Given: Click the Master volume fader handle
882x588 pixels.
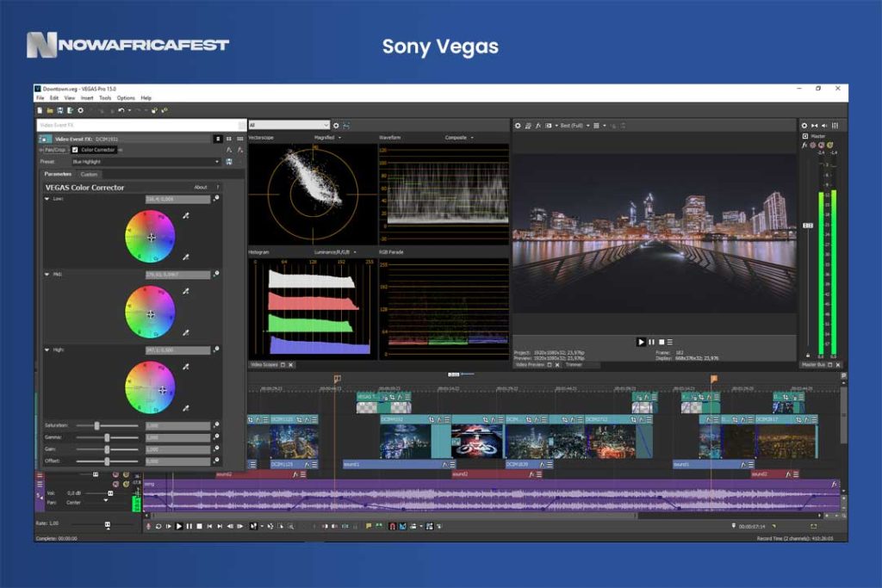Looking at the screenshot, I should 808,226.
